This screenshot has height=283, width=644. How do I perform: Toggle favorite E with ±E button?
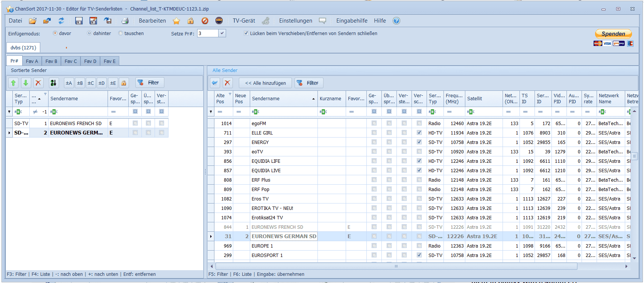coord(113,83)
